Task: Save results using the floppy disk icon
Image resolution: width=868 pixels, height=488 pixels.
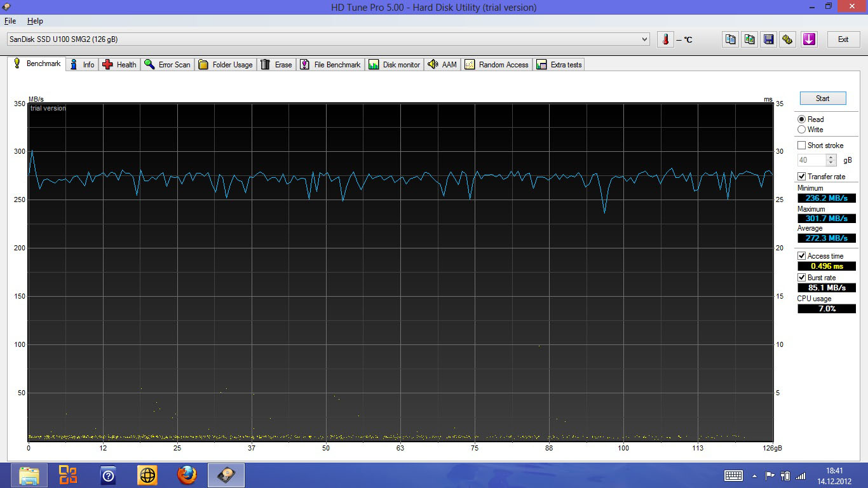Action: [x=769, y=39]
